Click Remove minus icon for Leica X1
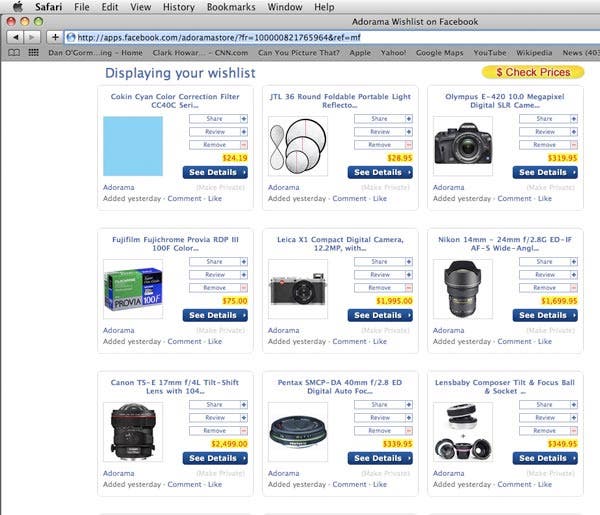Screen dimensions: 600x515 coord(409,288)
